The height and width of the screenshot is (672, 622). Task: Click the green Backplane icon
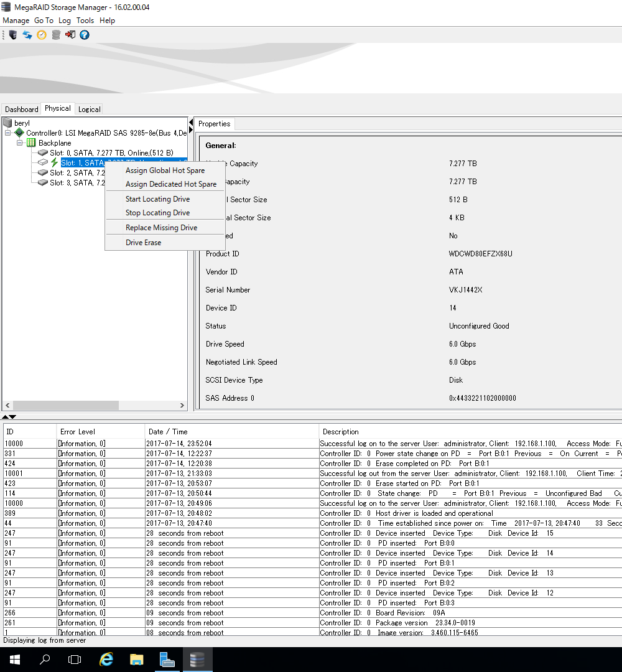pyautogui.click(x=31, y=142)
